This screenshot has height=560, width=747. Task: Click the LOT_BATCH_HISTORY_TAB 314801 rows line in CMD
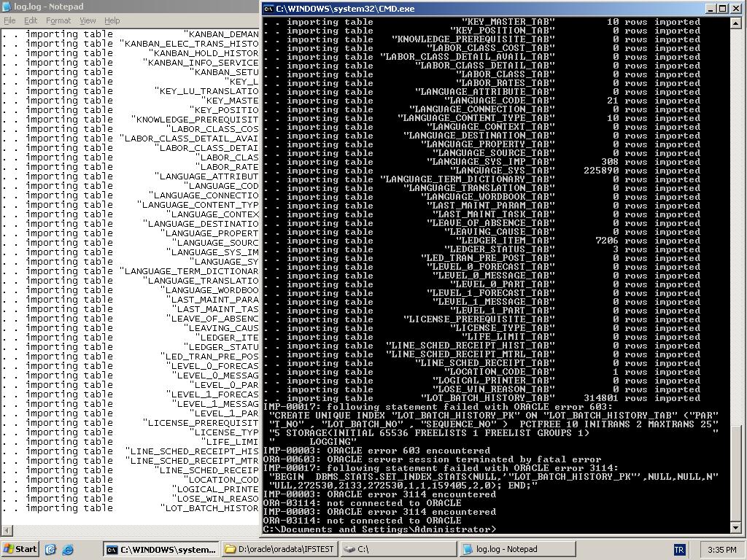point(482,398)
